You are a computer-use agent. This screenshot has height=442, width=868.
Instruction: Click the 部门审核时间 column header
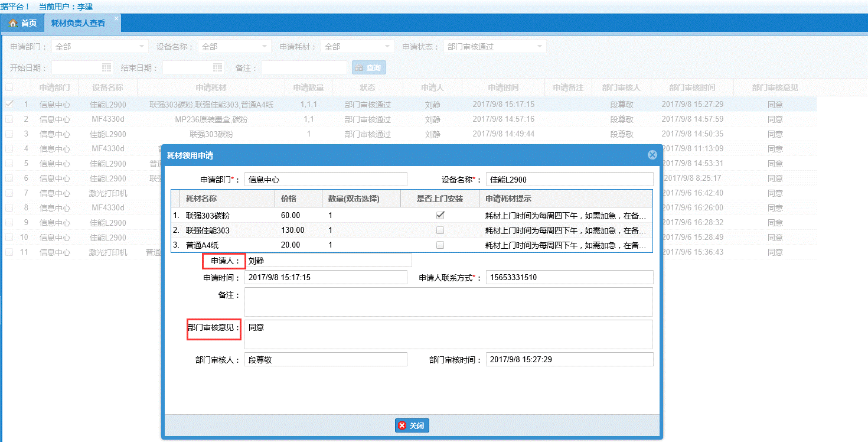tap(692, 87)
